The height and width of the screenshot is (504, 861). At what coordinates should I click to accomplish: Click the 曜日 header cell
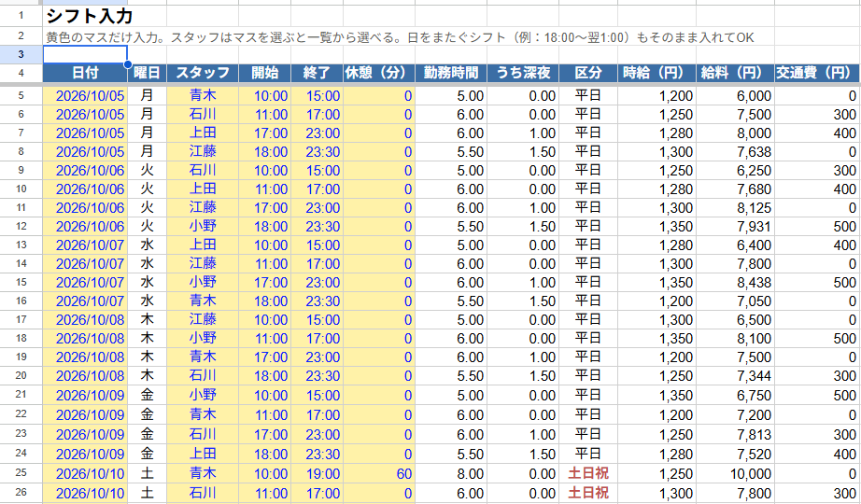(x=148, y=73)
